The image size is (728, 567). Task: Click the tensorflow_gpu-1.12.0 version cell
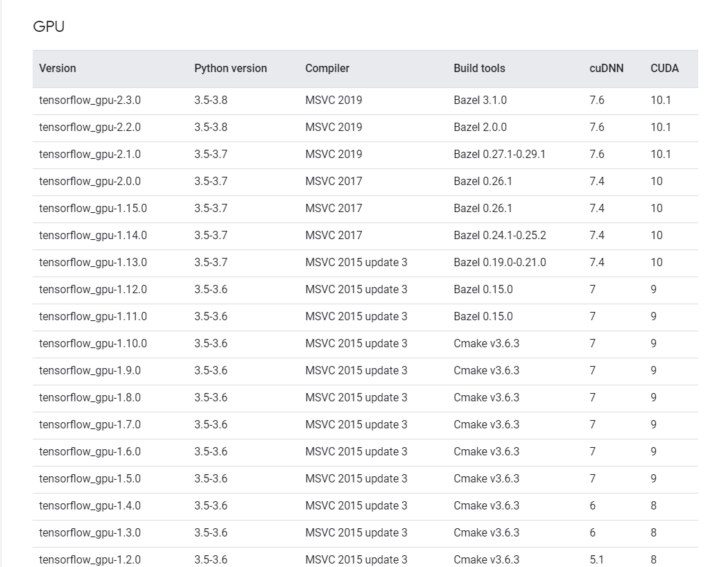(93, 289)
